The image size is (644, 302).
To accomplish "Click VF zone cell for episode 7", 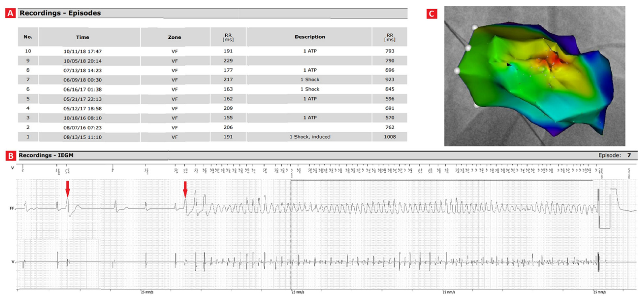I will [x=175, y=80].
